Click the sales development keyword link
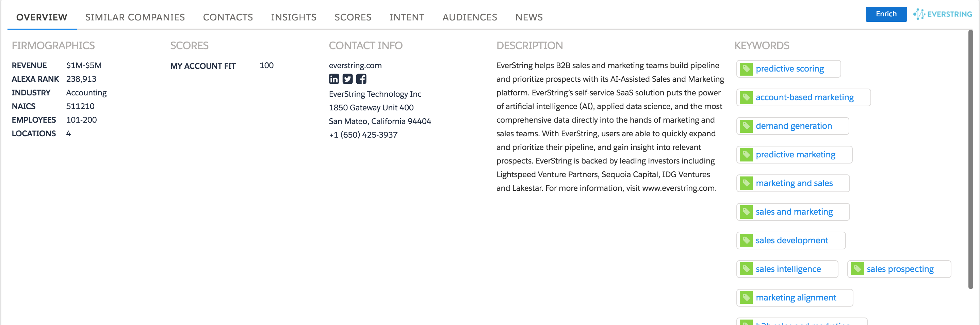 tap(792, 240)
